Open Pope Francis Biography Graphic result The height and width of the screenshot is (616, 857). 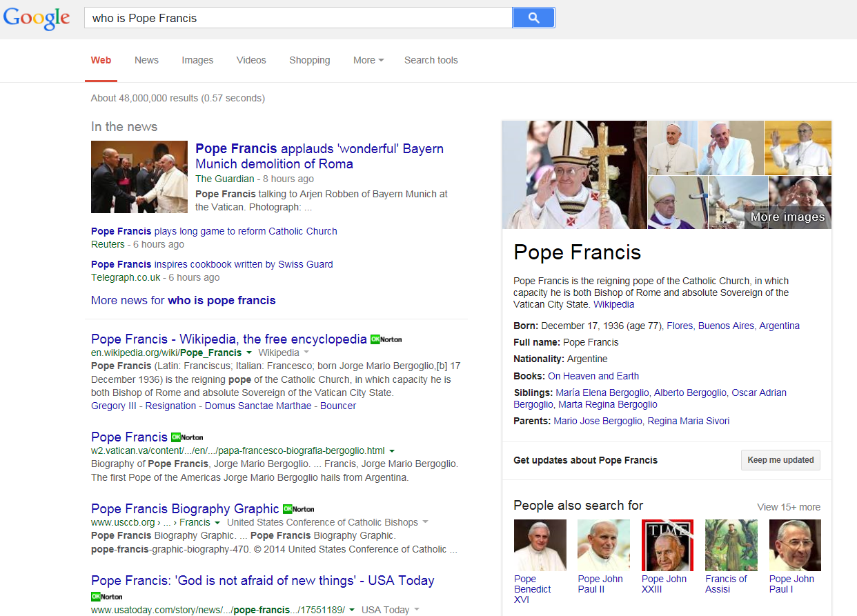pyautogui.click(x=185, y=508)
